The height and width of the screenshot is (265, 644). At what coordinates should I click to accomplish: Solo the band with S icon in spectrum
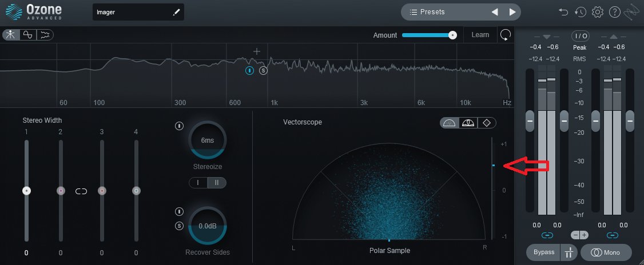pos(263,71)
